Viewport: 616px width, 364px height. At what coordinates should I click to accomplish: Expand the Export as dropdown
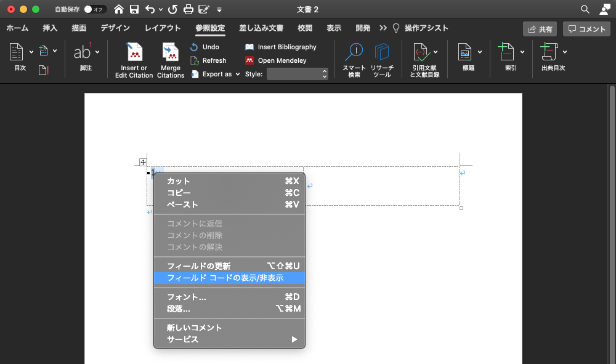tap(238, 74)
